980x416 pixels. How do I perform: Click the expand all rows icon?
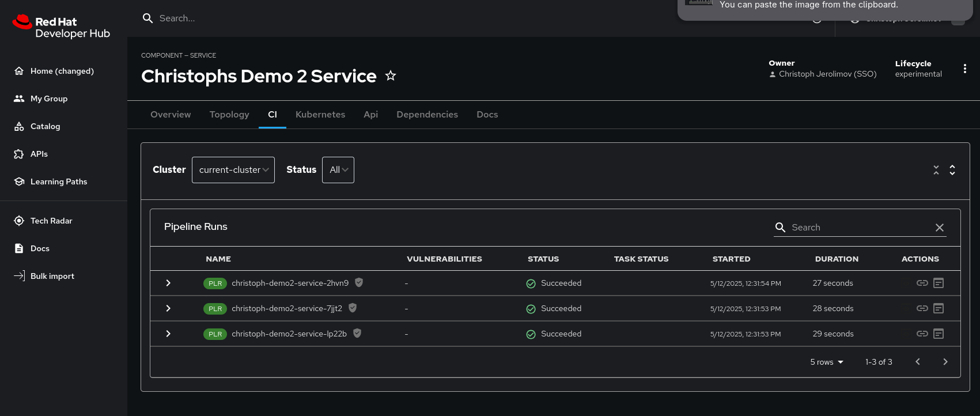[x=952, y=170]
